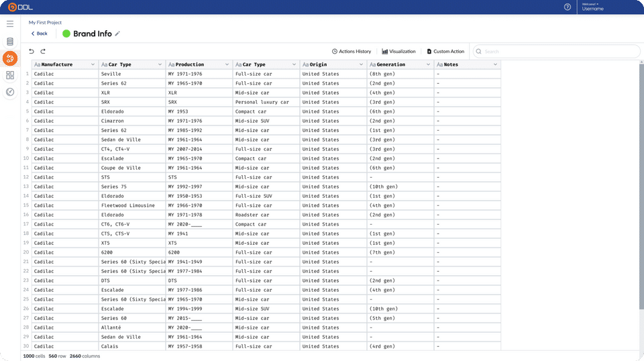Screen dimensions: 644x361
Task: Select the MY 1953 production cell
Action: click(x=199, y=111)
